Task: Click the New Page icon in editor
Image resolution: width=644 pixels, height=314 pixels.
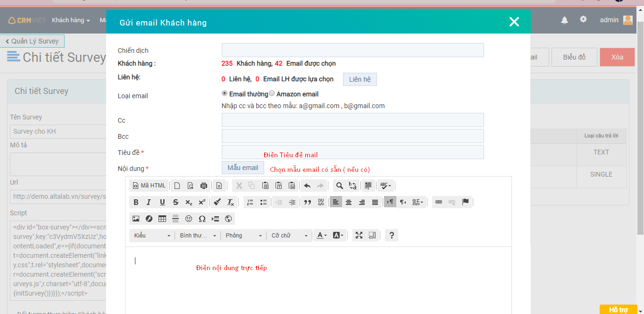Action: click(x=177, y=186)
